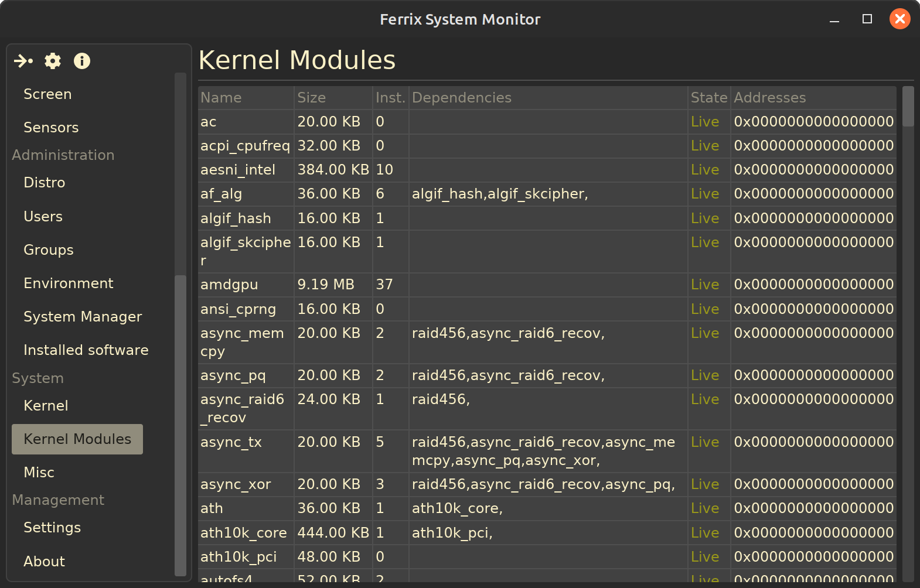
Task: Show the Environment page
Action: pyautogui.click(x=69, y=283)
